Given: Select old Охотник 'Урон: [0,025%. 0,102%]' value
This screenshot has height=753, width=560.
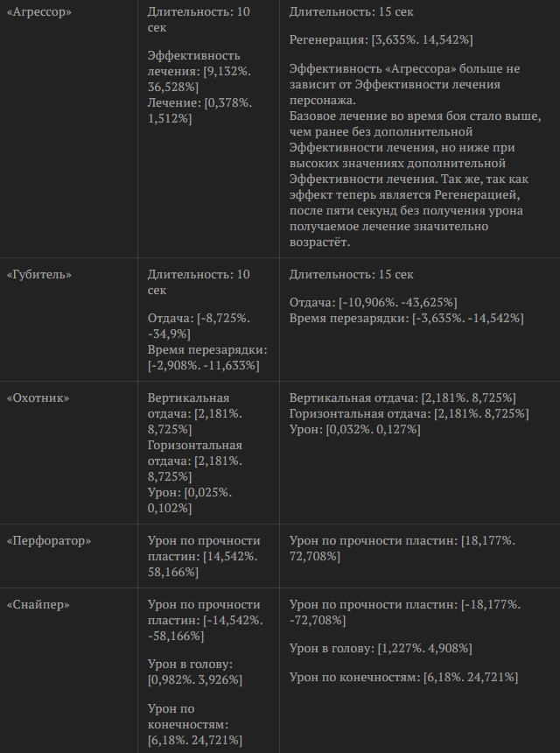Looking at the screenshot, I should pyautogui.click(x=190, y=501).
